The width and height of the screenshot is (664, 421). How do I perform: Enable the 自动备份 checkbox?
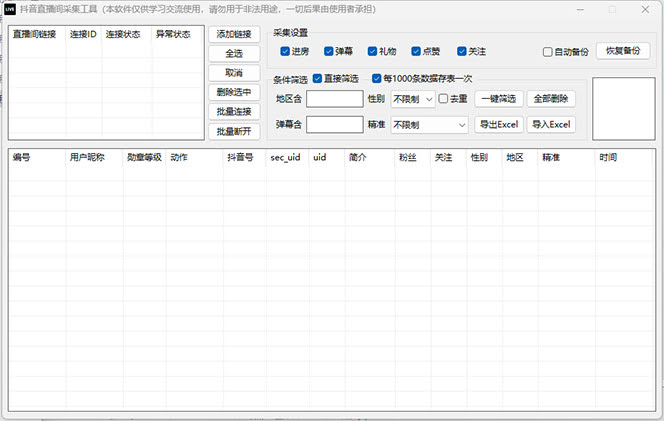point(547,52)
